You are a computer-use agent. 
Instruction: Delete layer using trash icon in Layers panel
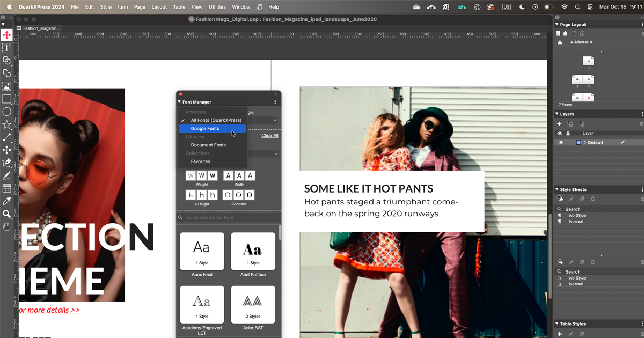641,124
